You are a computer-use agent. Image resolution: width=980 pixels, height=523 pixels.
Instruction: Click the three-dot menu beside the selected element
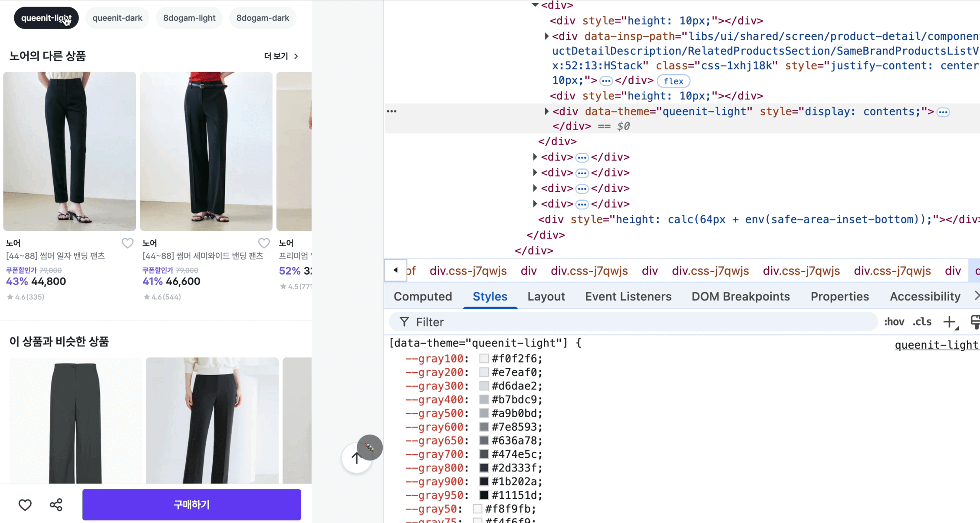tap(391, 111)
